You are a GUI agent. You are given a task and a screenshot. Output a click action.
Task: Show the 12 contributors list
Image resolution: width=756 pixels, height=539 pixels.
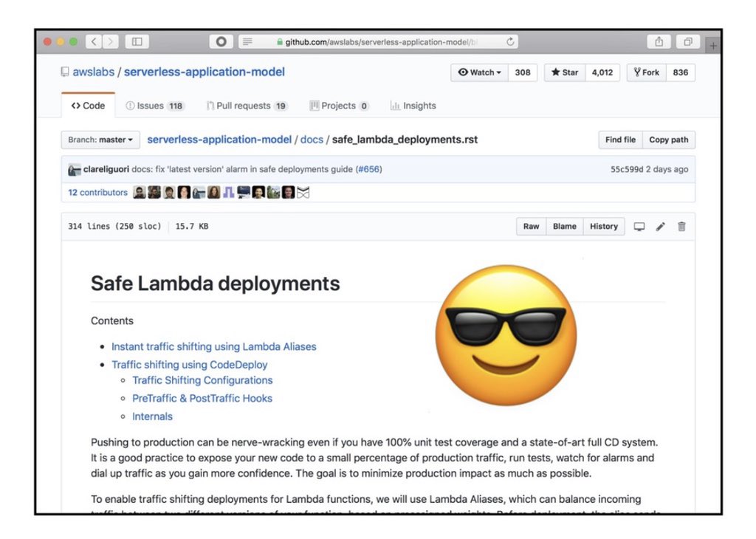click(x=98, y=193)
